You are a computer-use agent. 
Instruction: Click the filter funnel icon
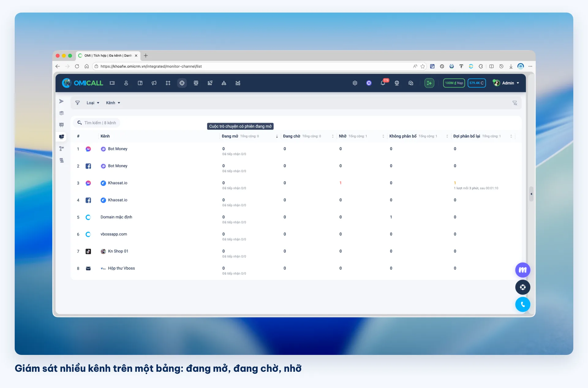[x=77, y=103]
